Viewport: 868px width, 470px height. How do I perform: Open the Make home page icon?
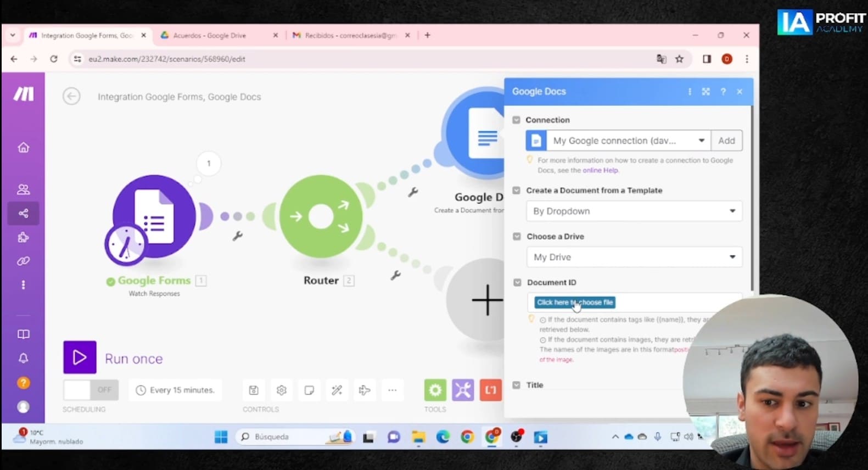click(23, 147)
